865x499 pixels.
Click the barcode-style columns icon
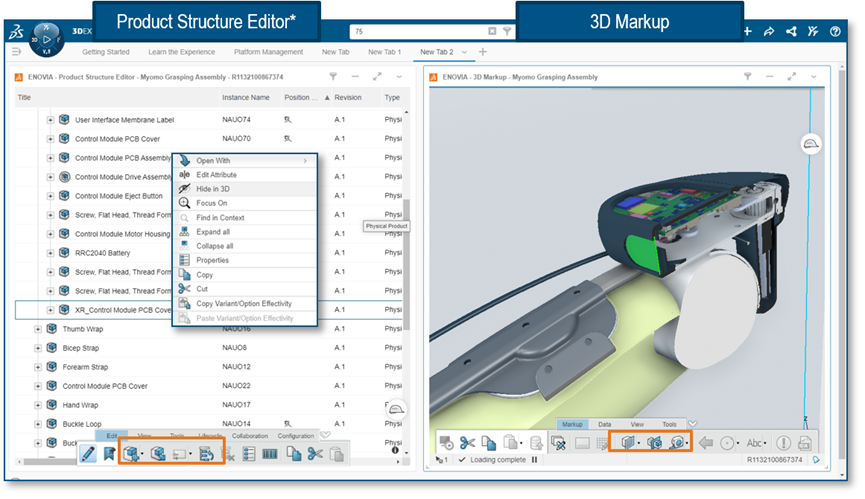click(270, 454)
